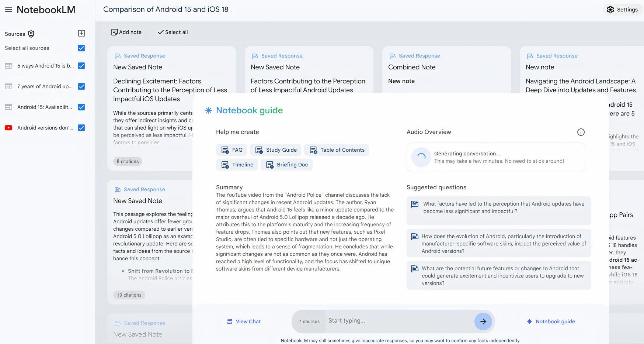Click the generating conversation spinner
Viewport: 644px width, 344px height.
[x=421, y=157]
